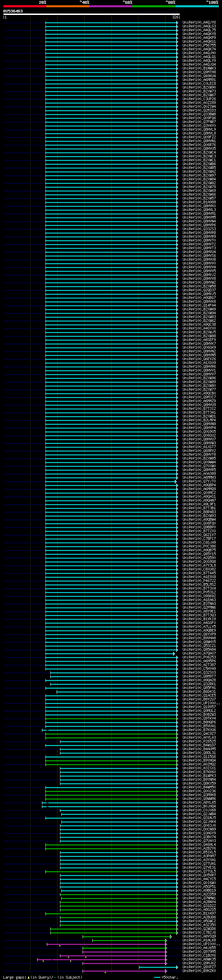
Task: Select label UniRef100_B8HQP6
Action: [x=199, y=722]
